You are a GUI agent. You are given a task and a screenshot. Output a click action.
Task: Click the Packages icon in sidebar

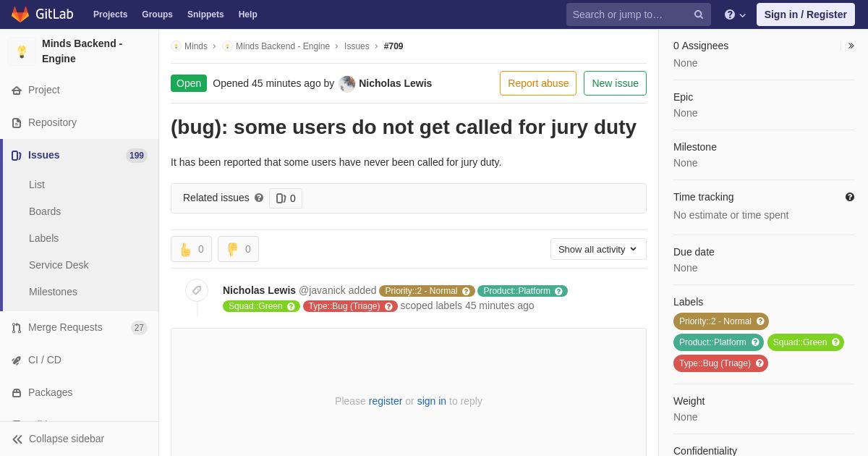[x=17, y=393]
